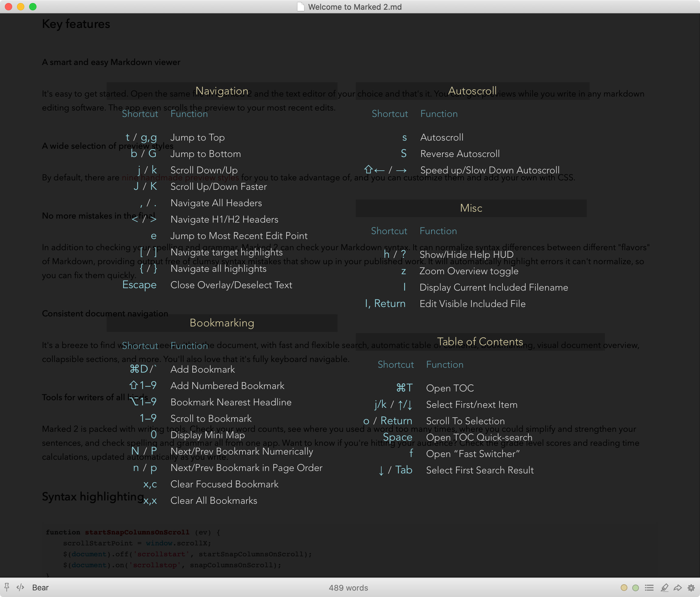Screen dimensions: 700x597
Task: Click 'Clear All Bookmarks' entry
Action: pyautogui.click(x=214, y=501)
